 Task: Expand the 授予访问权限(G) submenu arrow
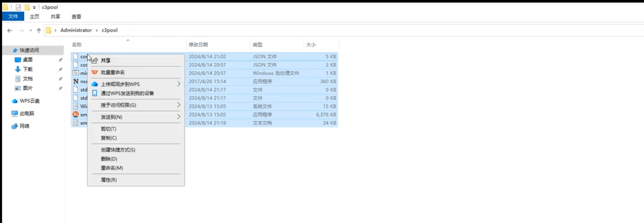click(x=179, y=105)
